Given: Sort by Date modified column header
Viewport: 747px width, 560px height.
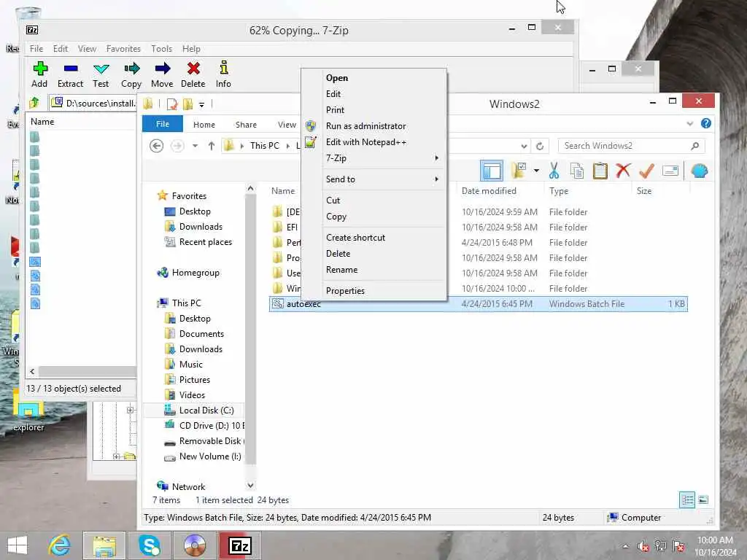Looking at the screenshot, I should click(489, 190).
